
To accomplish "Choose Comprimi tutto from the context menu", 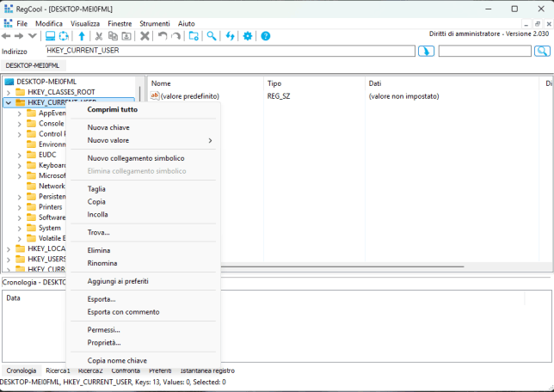I will click(x=112, y=110).
